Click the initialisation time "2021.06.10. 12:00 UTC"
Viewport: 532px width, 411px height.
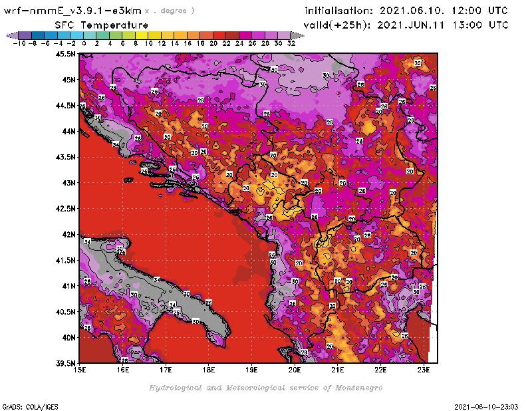[444, 11]
